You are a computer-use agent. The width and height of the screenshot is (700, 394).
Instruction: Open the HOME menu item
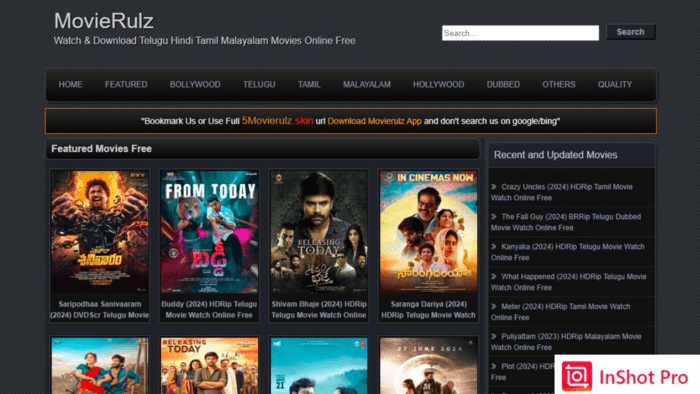coord(71,84)
